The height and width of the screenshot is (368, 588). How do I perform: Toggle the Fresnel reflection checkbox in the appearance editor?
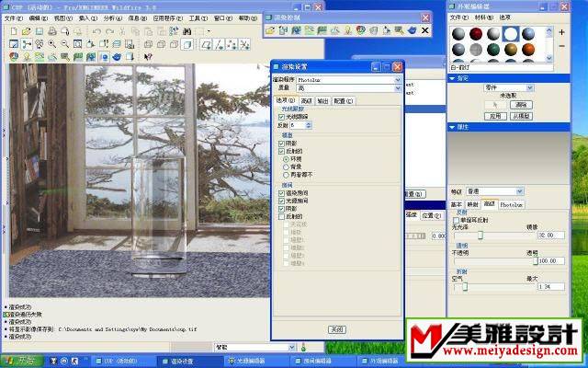point(457,220)
